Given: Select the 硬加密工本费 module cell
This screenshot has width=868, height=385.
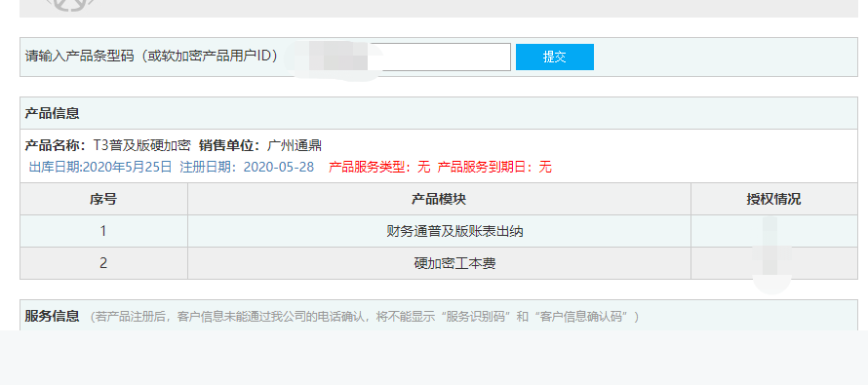Looking at the screenshot, I should [x=439, y=263].
